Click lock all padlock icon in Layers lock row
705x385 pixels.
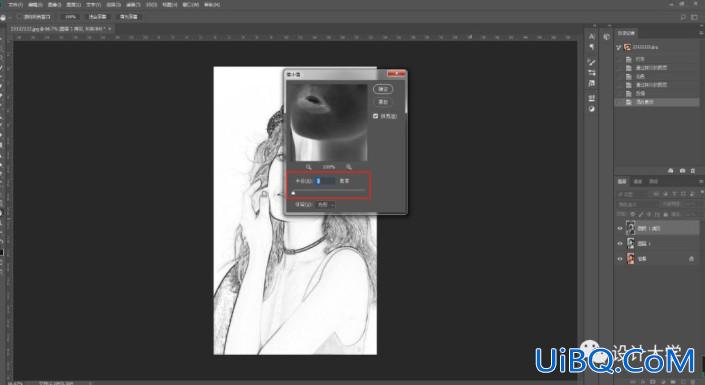665,215
